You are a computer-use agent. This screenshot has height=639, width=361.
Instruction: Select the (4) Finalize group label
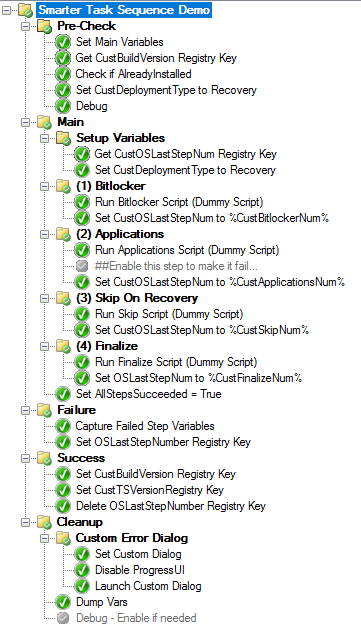pos(107,346)
